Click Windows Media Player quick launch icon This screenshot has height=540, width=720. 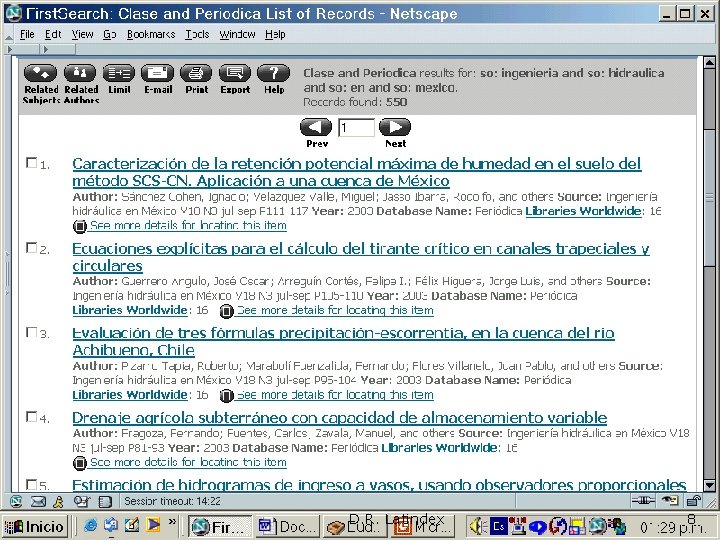[153, 524]
